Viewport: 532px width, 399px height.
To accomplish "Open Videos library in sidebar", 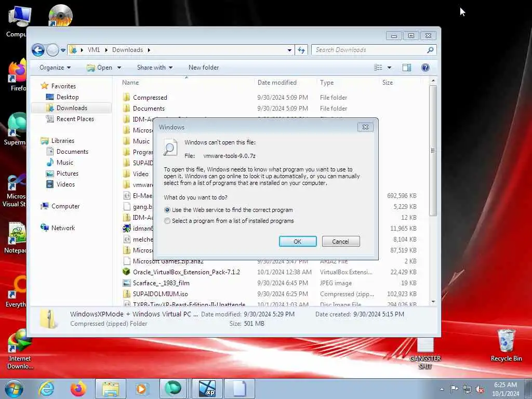I will [65, 184].
